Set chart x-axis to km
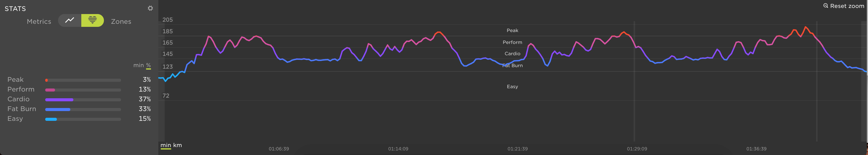Image resolution: width=868 pixels, height=155 pixels. coord(177,145)
